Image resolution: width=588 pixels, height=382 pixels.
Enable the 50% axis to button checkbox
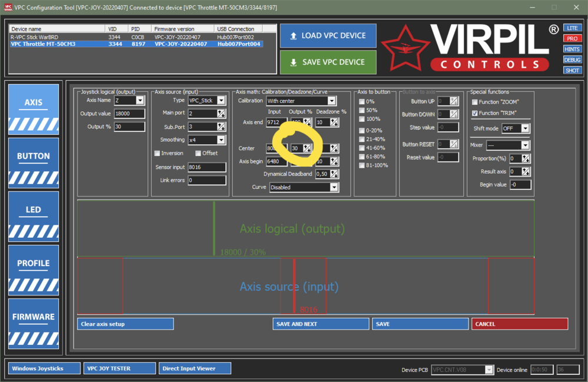click(x=362, y=110)
